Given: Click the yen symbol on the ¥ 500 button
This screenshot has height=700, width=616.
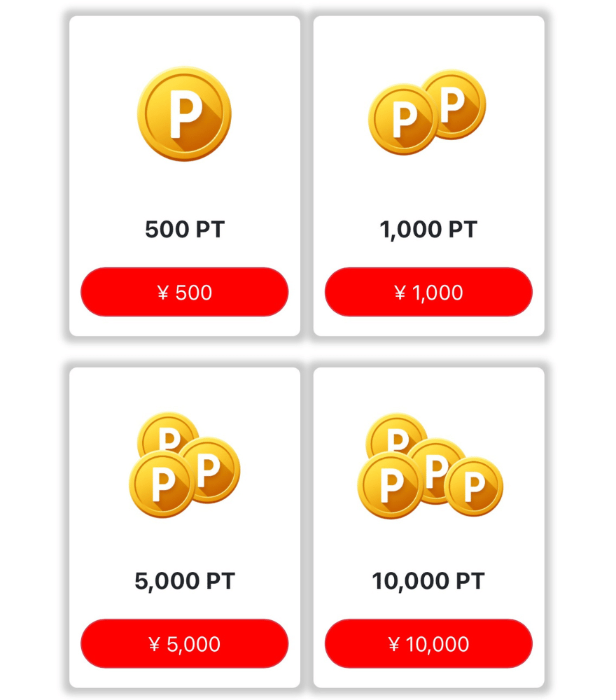Looking at the screenshot, I should 163,293.
